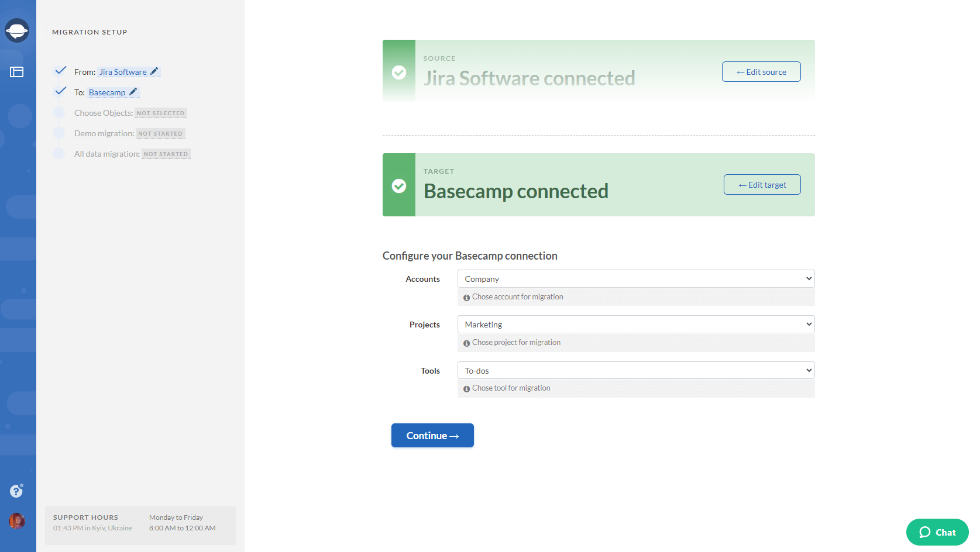Click the Chose account for migration hint
Screen dimensions: 980x552
[518, 297]
